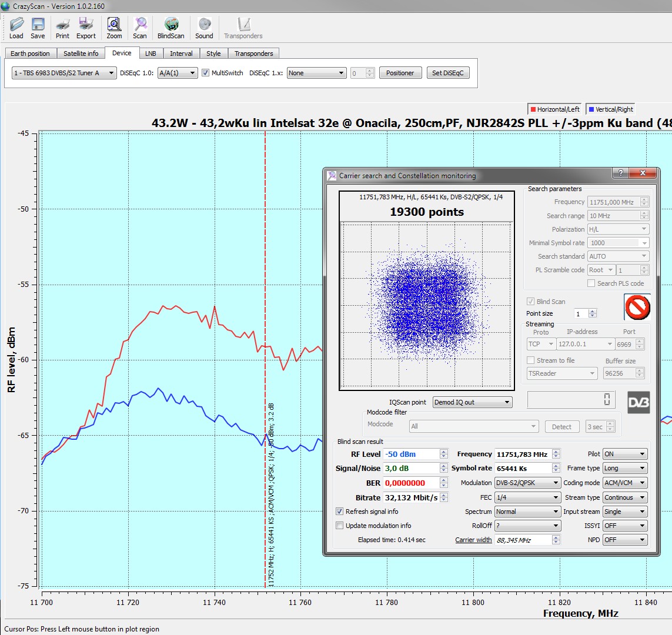672x635 pixels.
Task: Open the Coding mode ACM/VCM dropdown
Action: tap(625, 483)
